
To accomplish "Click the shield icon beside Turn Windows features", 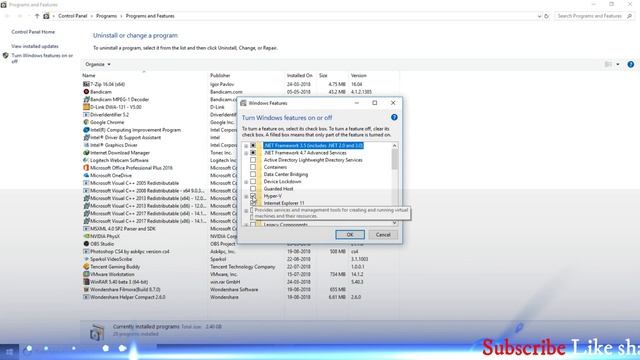I will pyautogui.click(x=5, y=56).
